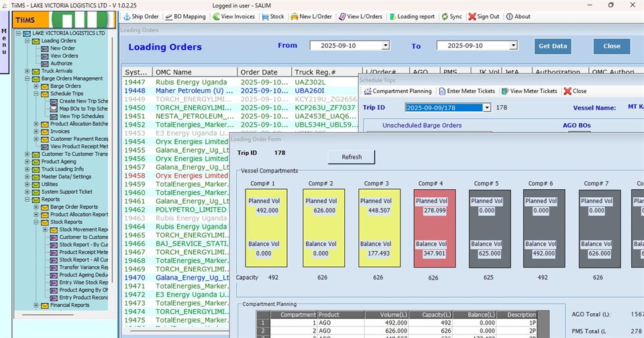Expand the Truck Arrivals tree node
Viewport: 644px width, 338px height.
pyautogui.click(x=27, y=71)
